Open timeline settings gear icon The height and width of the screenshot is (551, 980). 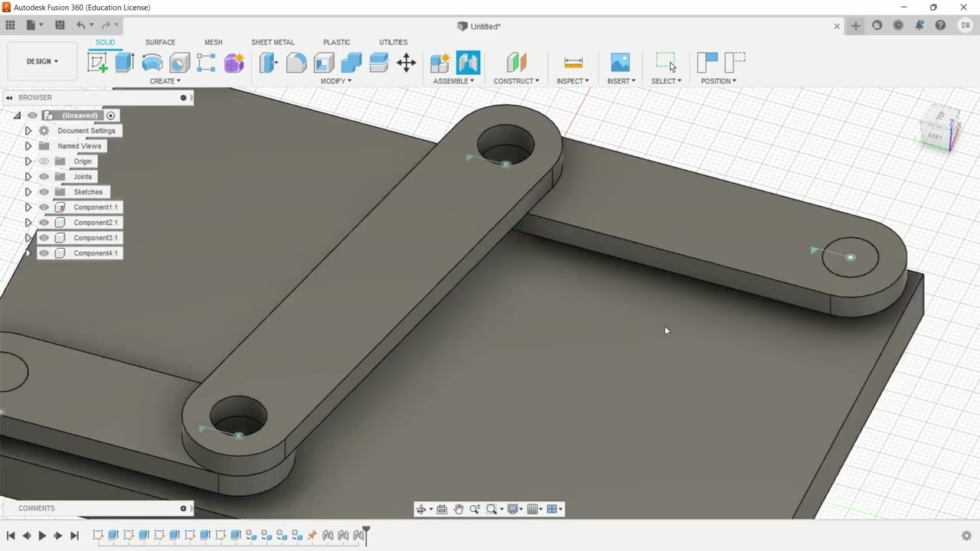[966, 536]
